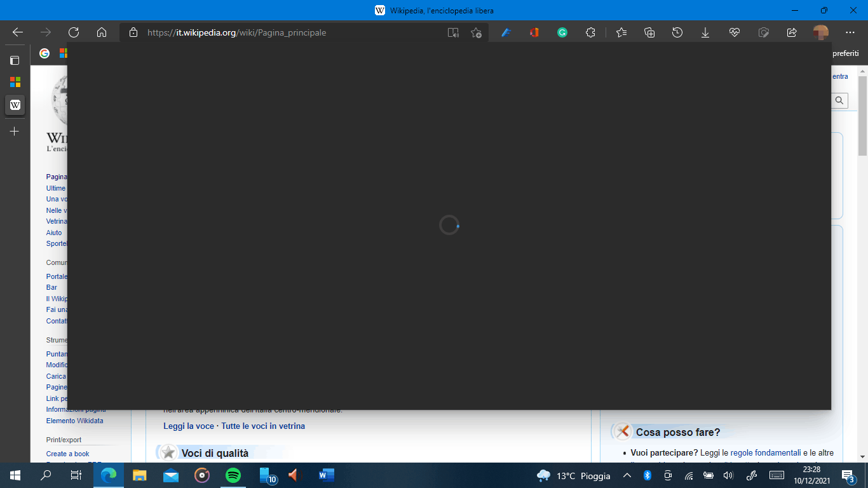Add this page to favorites
The image size is (868, 488).
point(477,32)
